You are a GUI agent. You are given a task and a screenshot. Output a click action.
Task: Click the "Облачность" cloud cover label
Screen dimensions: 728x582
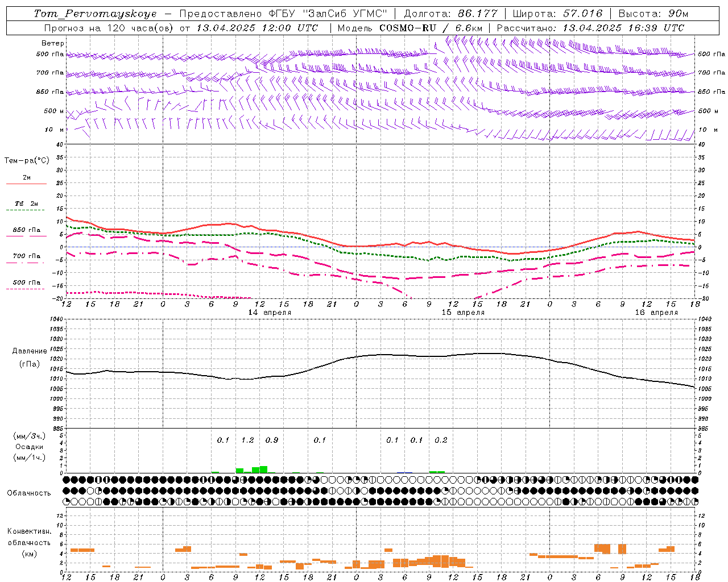point(29,493)
